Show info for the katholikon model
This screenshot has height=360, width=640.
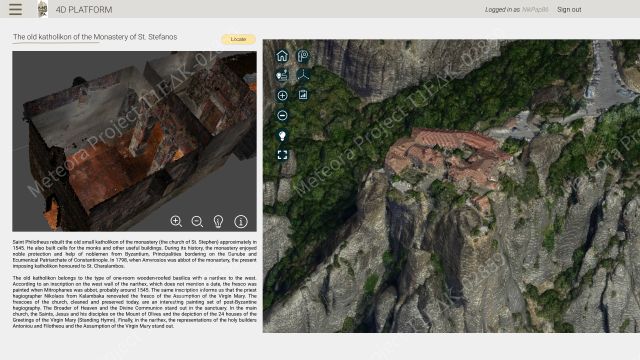point(241,221)
